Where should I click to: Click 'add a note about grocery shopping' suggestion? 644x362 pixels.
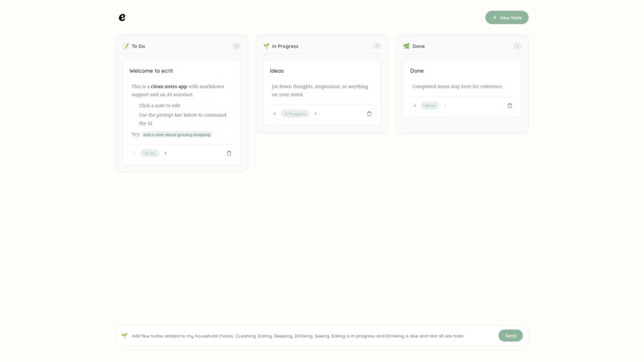click(177, 135)
